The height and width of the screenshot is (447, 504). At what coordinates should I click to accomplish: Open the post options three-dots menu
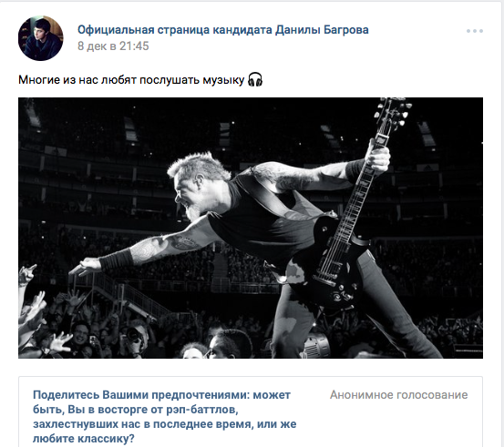[x=475, y=31]
